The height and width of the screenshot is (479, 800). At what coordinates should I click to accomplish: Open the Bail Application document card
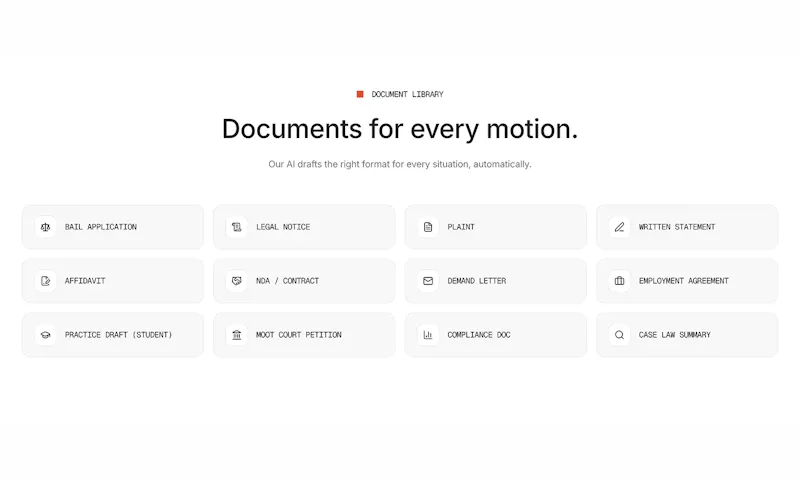coord(113,227)
